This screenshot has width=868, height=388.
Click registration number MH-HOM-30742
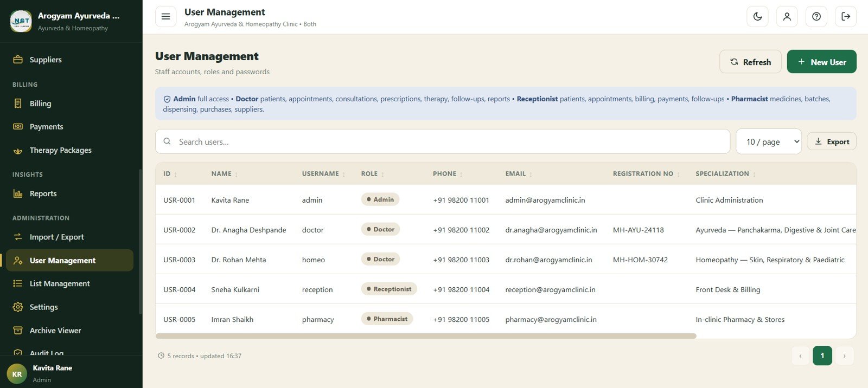(x=640, y=260)
